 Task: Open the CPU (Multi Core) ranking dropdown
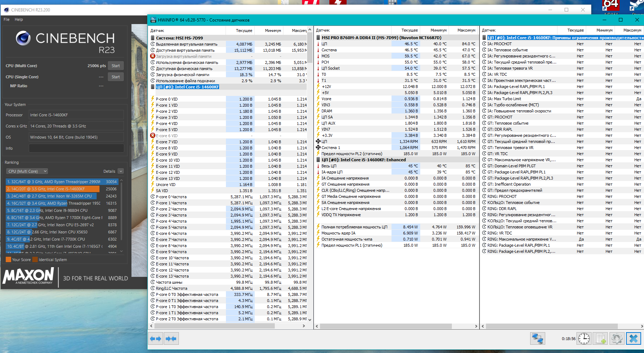[x=27, y=171]
